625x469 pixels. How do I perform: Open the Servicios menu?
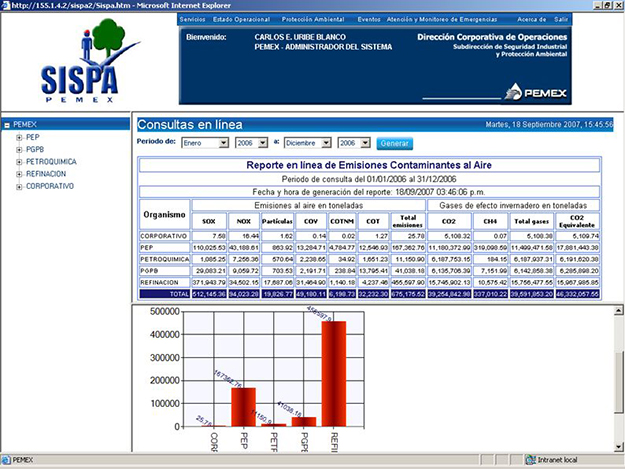192,19
